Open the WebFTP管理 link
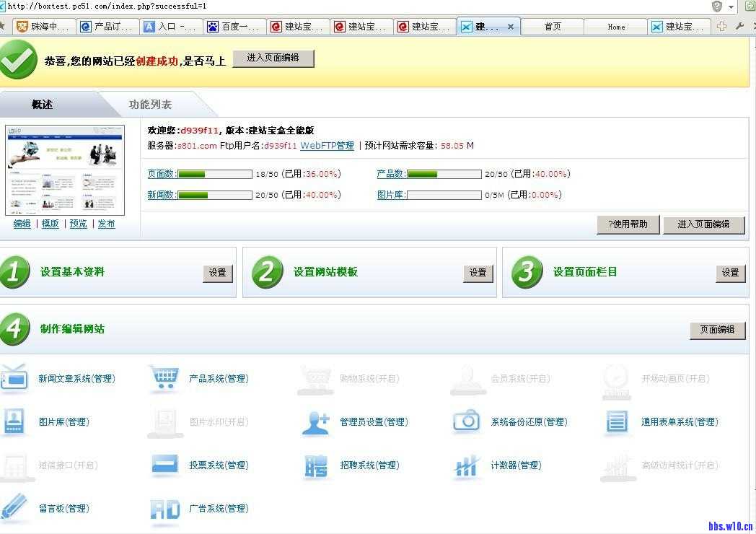This screenshot has height=534, width=756. tap(327, 146)
